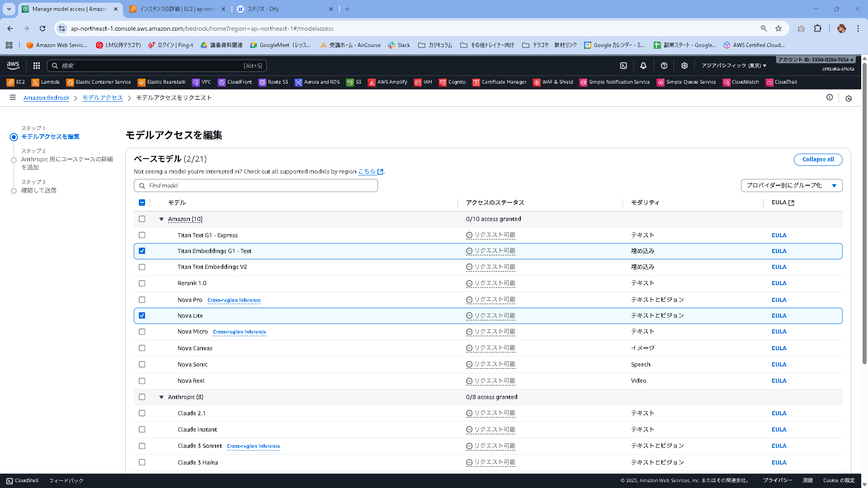
Task: Open the アジアパシフィック (東京) region selector
Action: pyautogui.click(x=732, y=66)
